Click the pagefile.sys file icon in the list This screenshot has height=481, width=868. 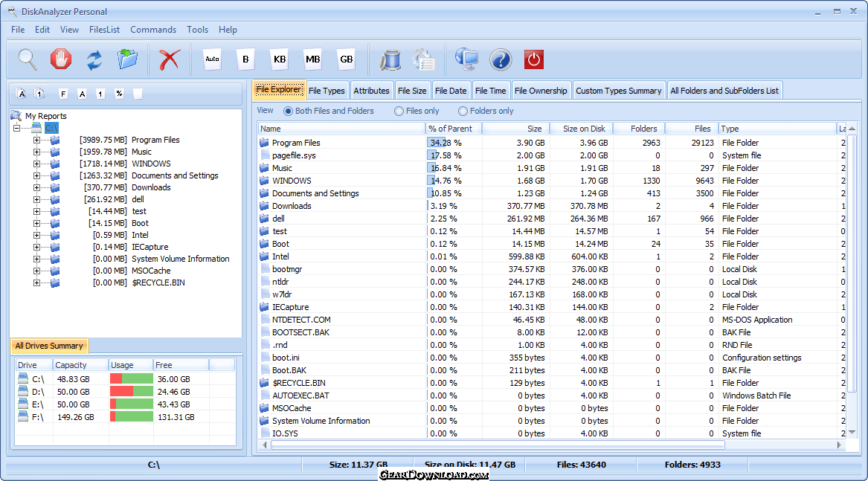tap(265, 155)
